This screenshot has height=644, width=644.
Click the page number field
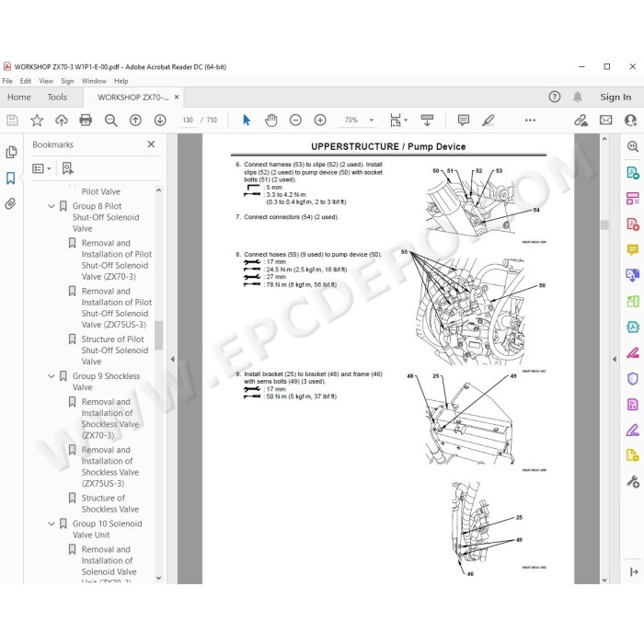pyautogui.click(x=188, y=120)
